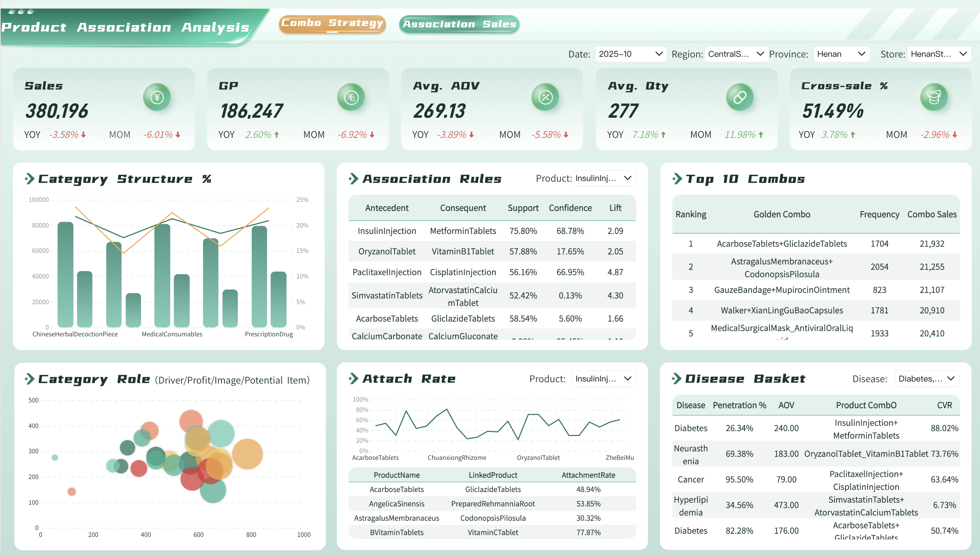This screenshot has height=555, width=980.
Task: Click the yen coin icon on Sales card
Action: pos(157,97)
